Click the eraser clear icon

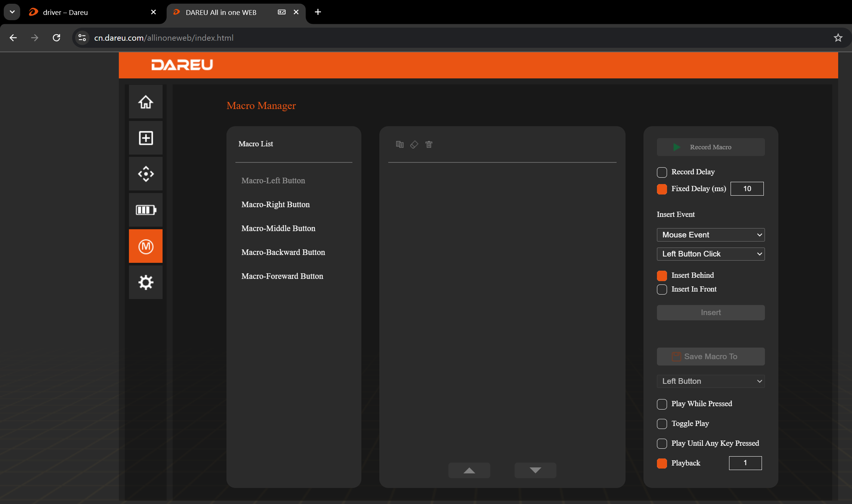click(x=414, y=144)
